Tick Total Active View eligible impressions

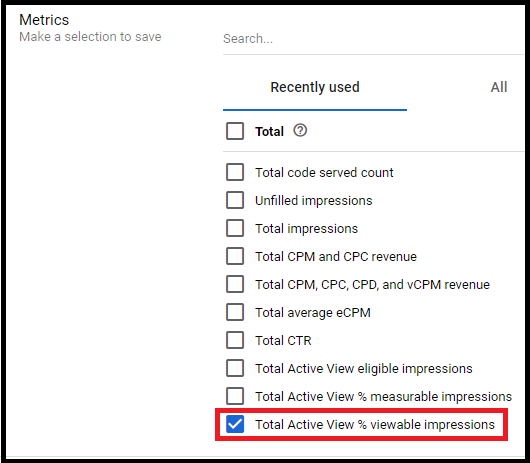(x=235, y=368)
